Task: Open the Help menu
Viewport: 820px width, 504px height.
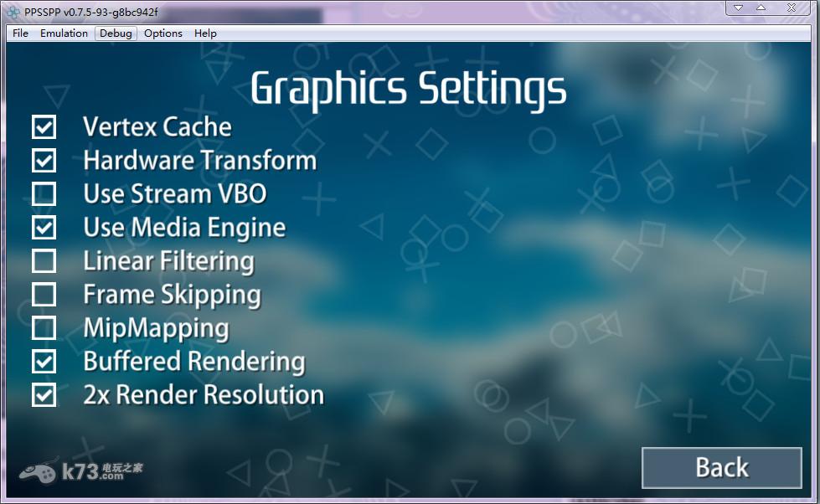Action: click(x=205, y=33)
